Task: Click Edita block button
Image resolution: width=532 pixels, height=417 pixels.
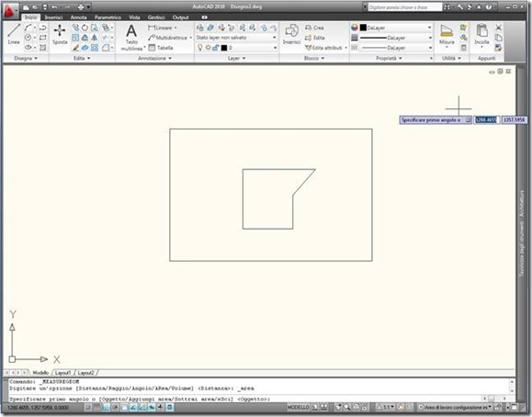Action: coord(315,38)
